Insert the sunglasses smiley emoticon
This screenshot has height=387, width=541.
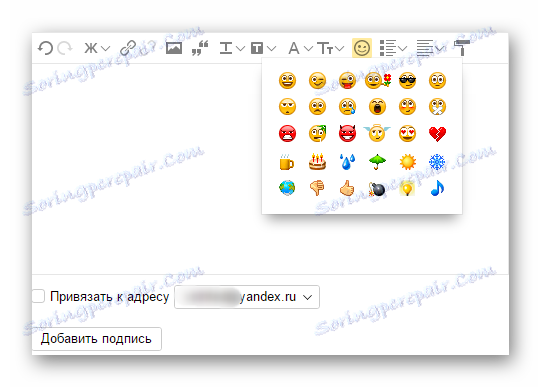pos(407,81)
